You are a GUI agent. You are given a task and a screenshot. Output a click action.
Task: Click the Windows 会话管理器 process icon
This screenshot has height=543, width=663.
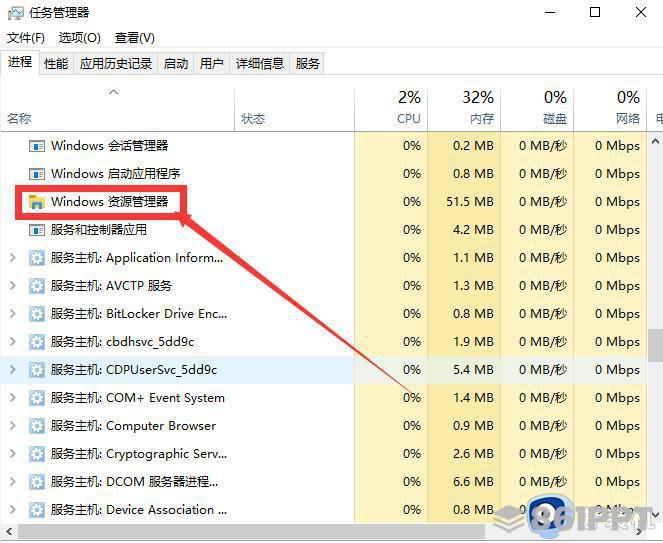pos(37,146)
